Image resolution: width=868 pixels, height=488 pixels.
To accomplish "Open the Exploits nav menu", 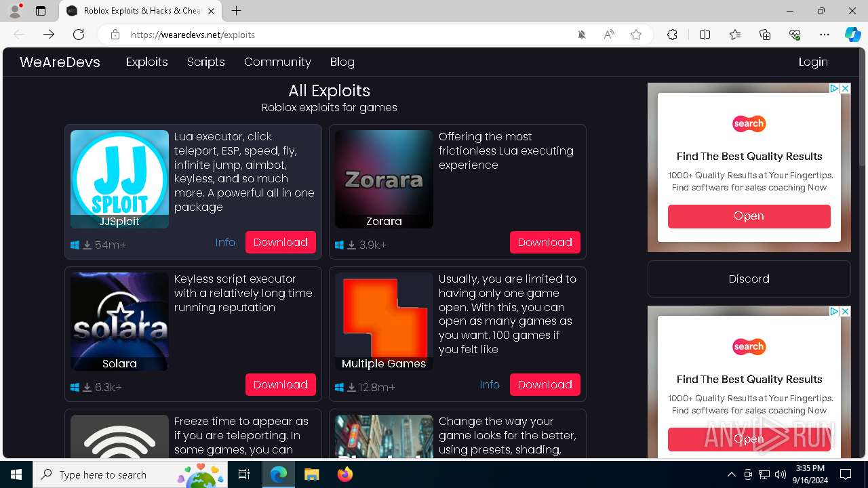I will point(146,62).
